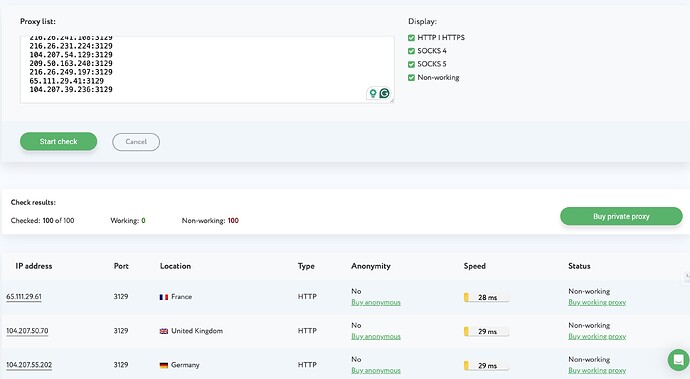Image resolution: width=690 pixels, height=379 pixels.
Task: Click the Buy private proxy button
Action: click(621, 216)
